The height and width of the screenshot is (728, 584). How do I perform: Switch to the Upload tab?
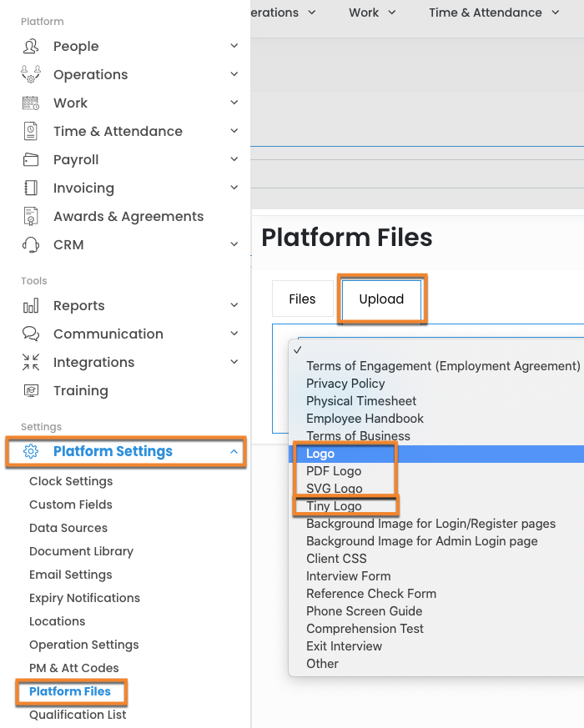pyautogui.click(x=381, y=299)
